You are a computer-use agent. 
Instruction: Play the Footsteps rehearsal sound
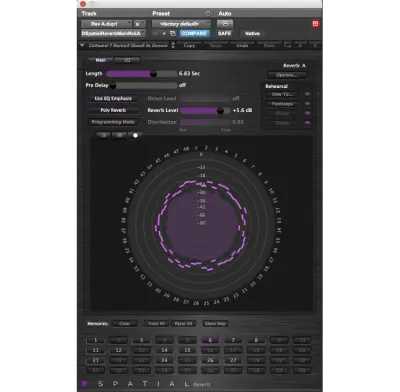point(282,104)
